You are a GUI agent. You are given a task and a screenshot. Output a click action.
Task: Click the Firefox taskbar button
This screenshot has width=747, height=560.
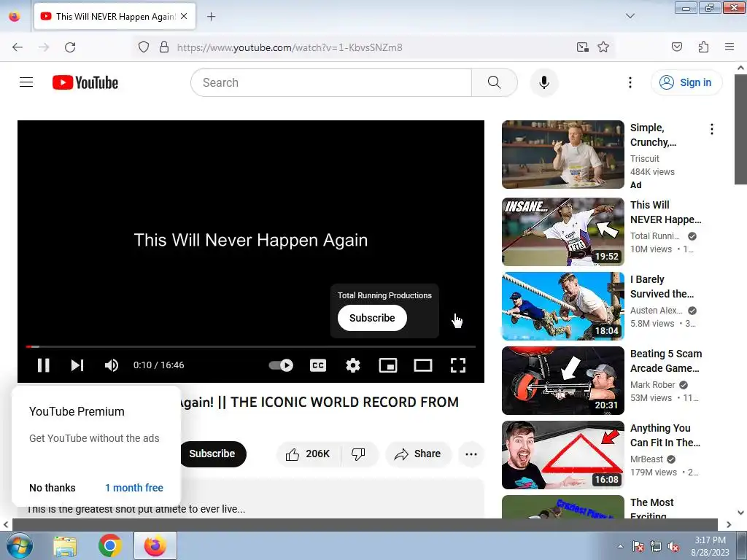[155, 545]
